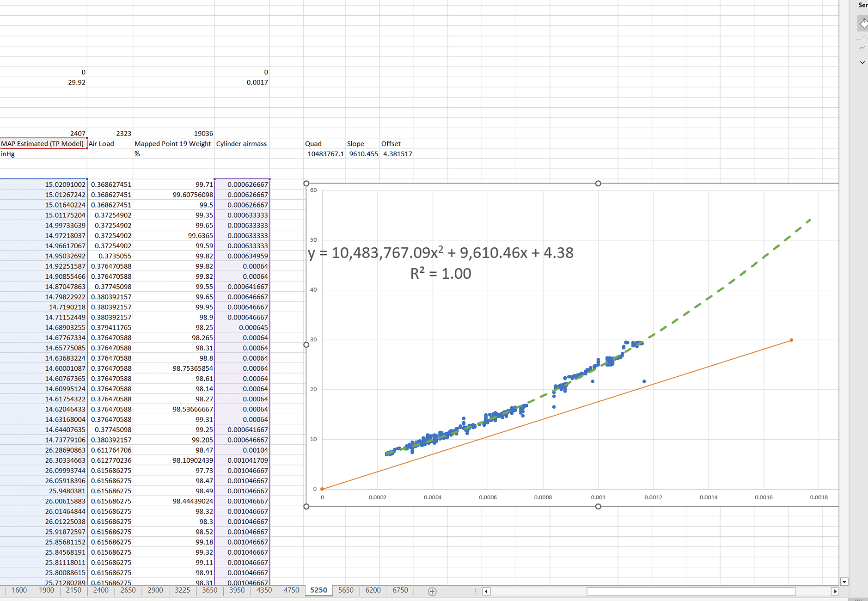
Task: Open the 4750 sheet tab
Action: 292,590
